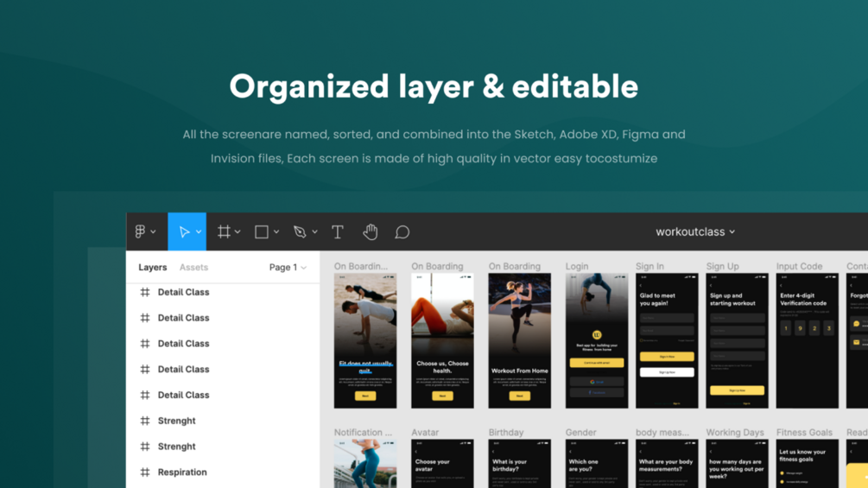Expand Frame tool options chevron
This screenshot has width=868, height=488.
[x=238, y=231]
